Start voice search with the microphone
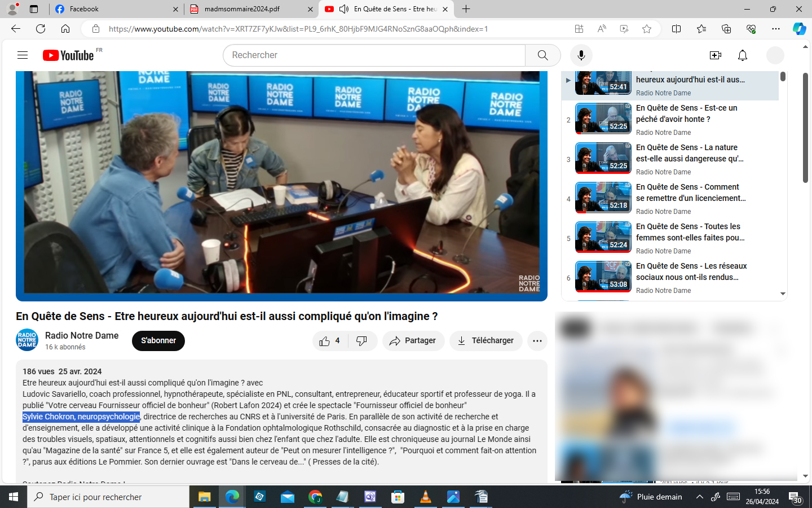The height and width of the screenshot is (508, 812). click(581, 55)
